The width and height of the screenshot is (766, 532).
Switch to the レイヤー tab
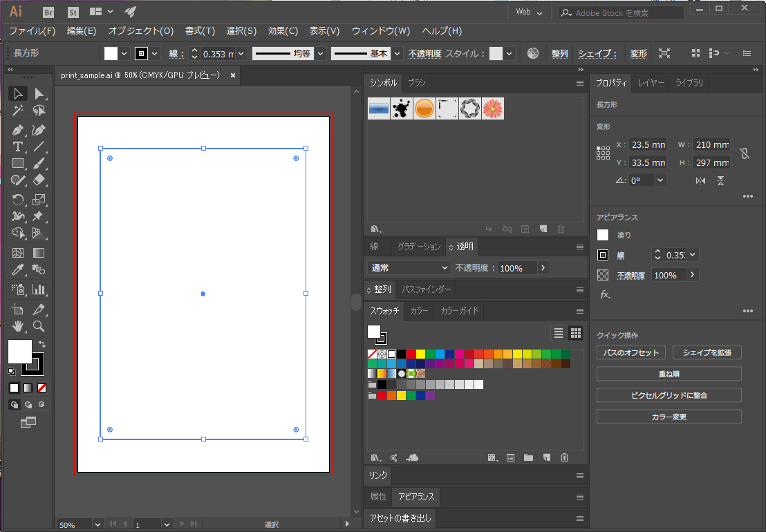tap(651, 83)
